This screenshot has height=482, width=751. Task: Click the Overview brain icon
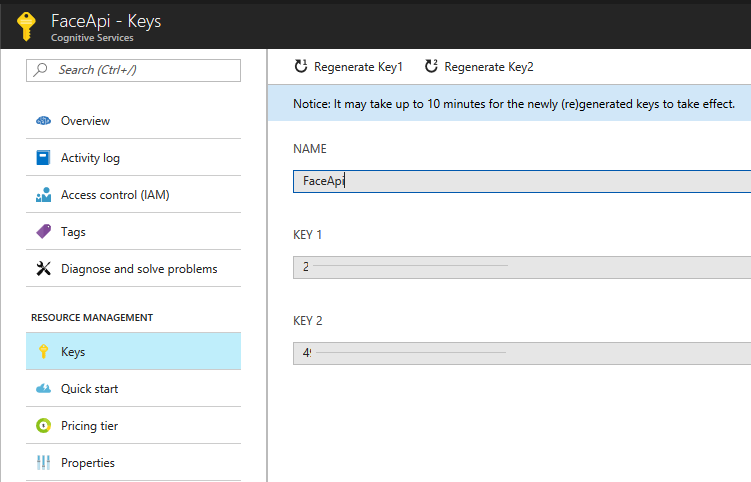[43, 121]
